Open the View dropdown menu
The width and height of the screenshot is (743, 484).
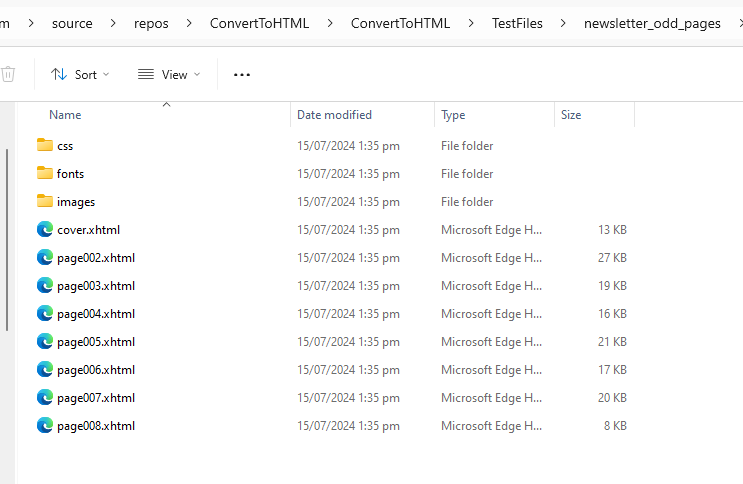(168, 74)
